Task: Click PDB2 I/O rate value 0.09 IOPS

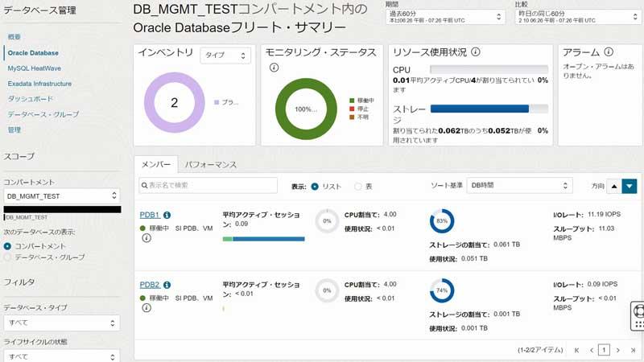Action: click(x=602, y=284)
